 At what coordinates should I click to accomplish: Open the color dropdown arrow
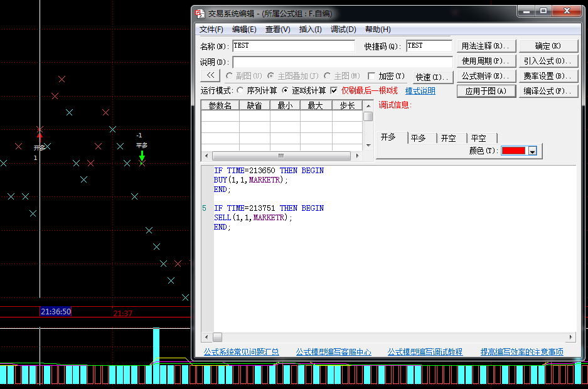[x=533, y=151]
